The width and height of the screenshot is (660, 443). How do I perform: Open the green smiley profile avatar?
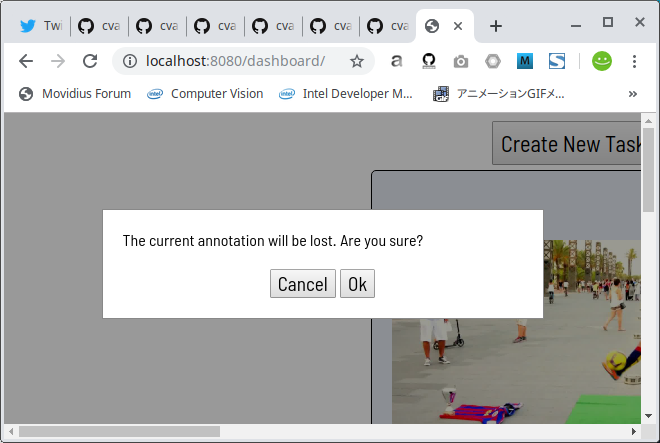[x=602, y=61]
